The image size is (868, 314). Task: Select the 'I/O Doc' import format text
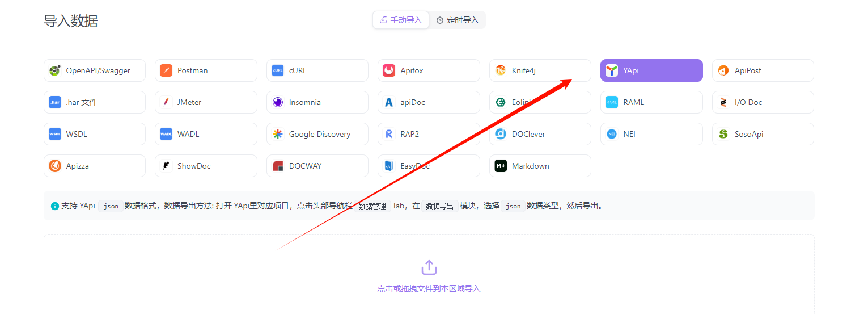[x=748, y=102]
